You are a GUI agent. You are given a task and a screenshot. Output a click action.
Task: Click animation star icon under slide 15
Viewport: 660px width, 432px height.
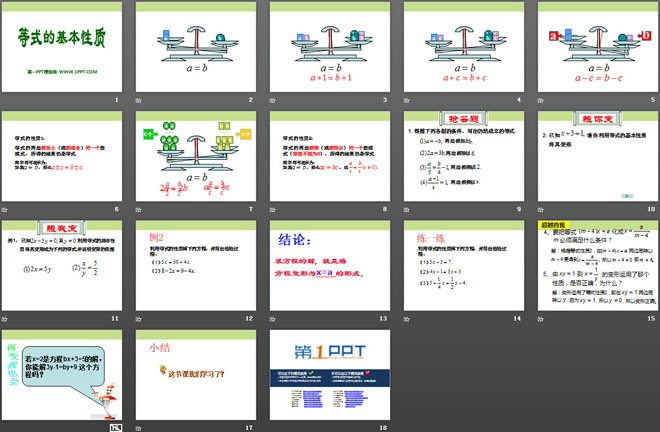[x=541, y=319]
